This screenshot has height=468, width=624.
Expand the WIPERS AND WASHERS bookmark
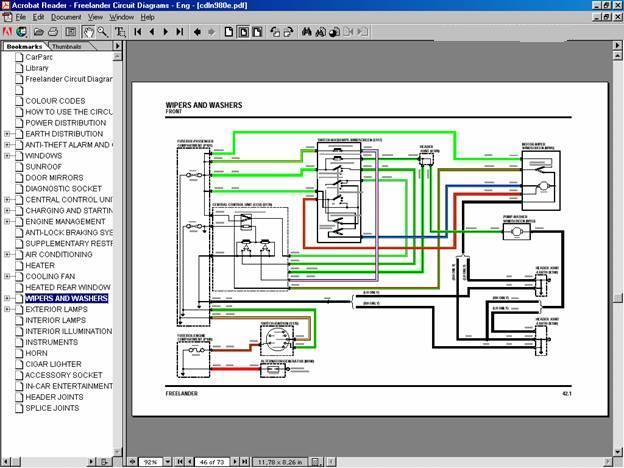pos(7,298)
